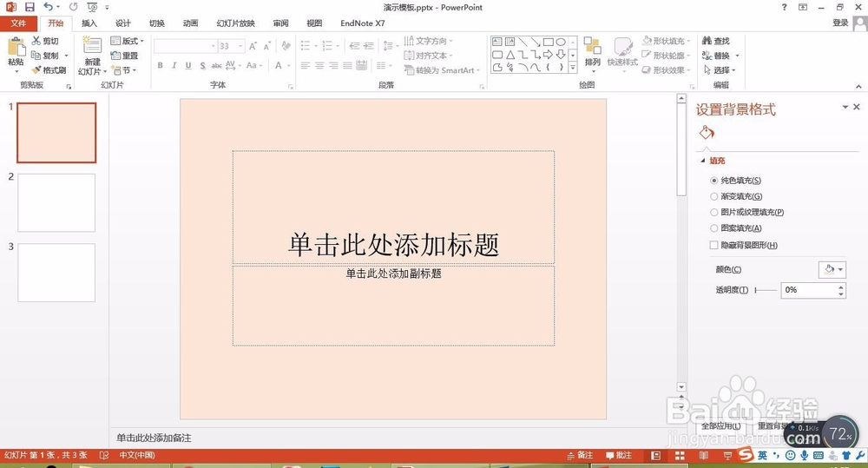Switch to the 切换 transitions tab
This screenshot has height=468, width=868.
click(x=156, y=23)
